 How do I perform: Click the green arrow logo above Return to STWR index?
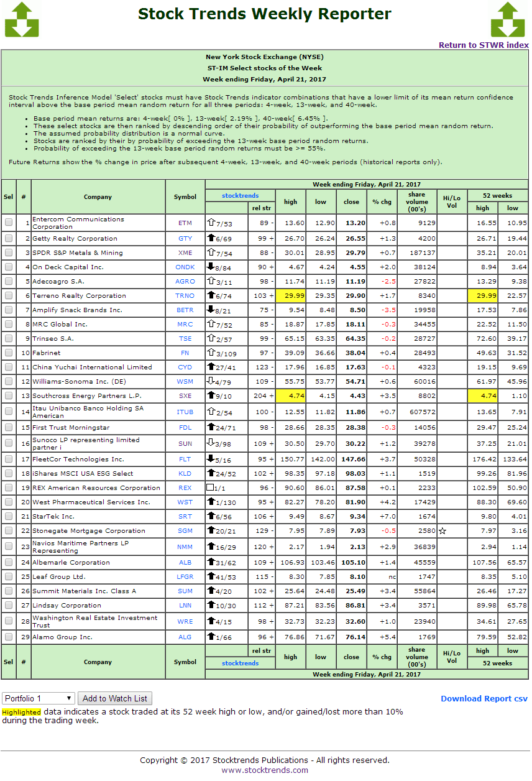click(x=508, y=20)
